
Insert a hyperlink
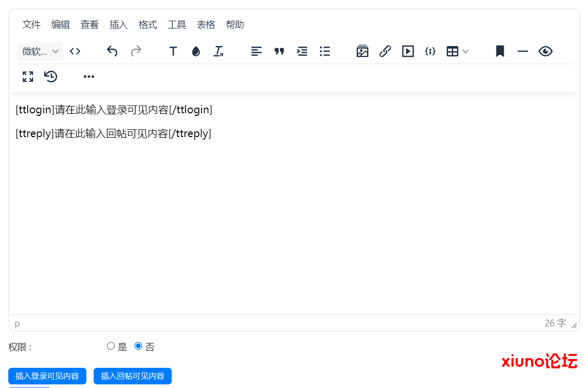[x=385, y=51]
